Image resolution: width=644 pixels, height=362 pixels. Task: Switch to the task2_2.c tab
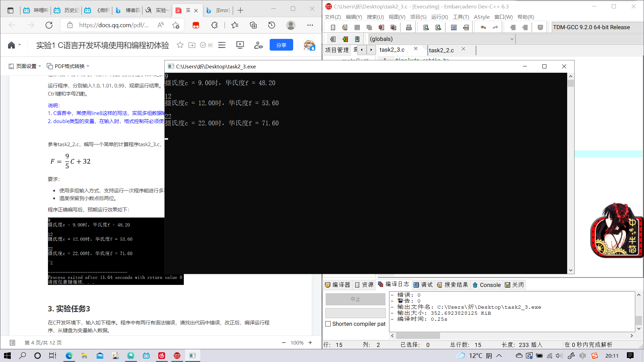(441, 50)
